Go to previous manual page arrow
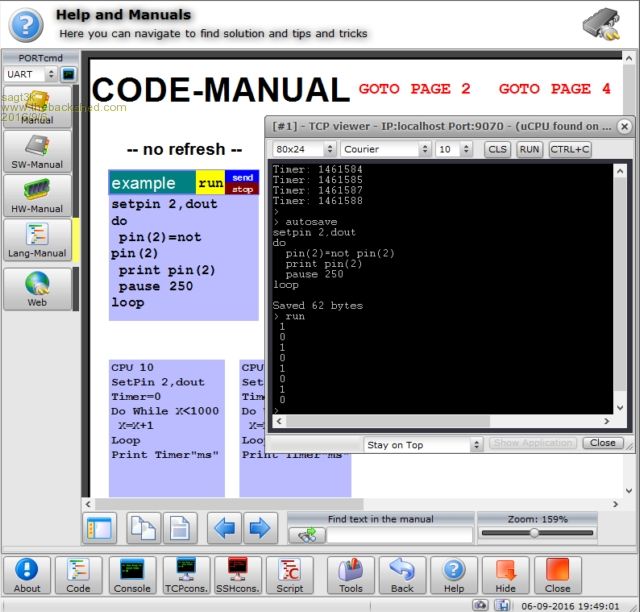The width and height of the screenshot is (640, 612). (x=225, y=528)
